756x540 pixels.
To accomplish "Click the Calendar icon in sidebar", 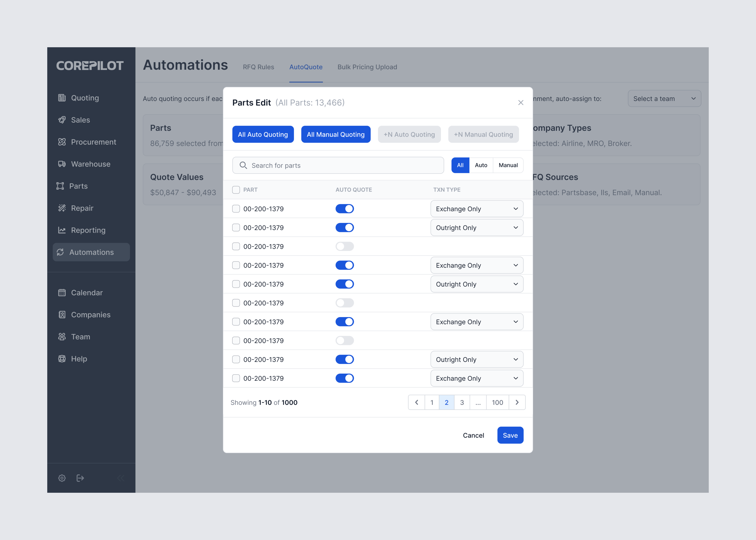I will point(62,293).
